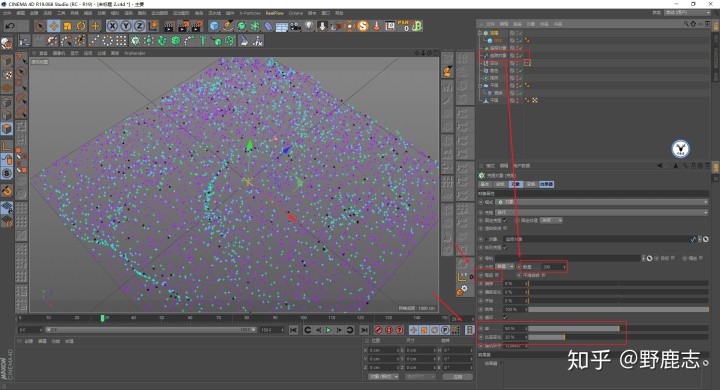Open Render Settings clapperboard with gear
The width and height of the screenshot is (720, 390).
pyautogui.click(x=197, y=26)
